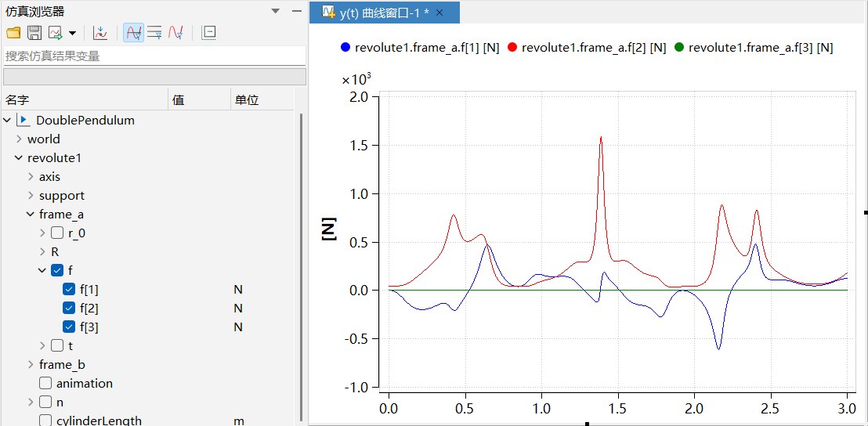
Task: Uncheck the f[1] variable checkbox
Action: coord(69,290)
